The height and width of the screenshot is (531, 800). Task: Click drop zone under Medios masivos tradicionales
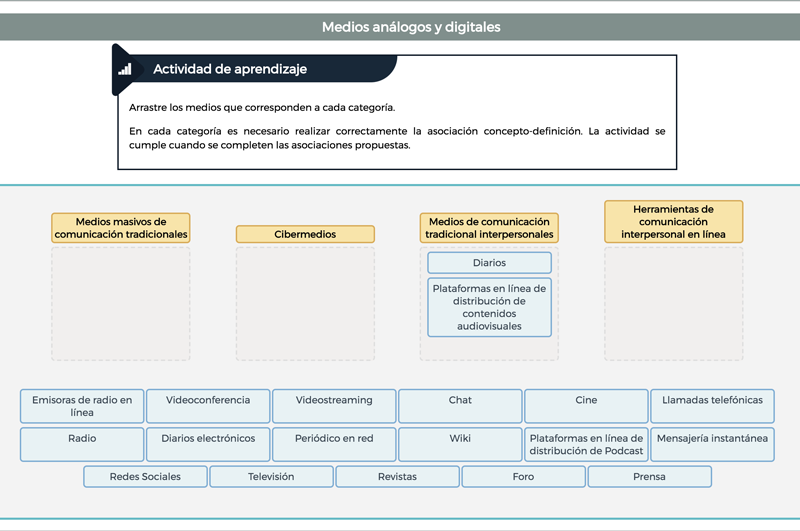[x=121, y=304]
